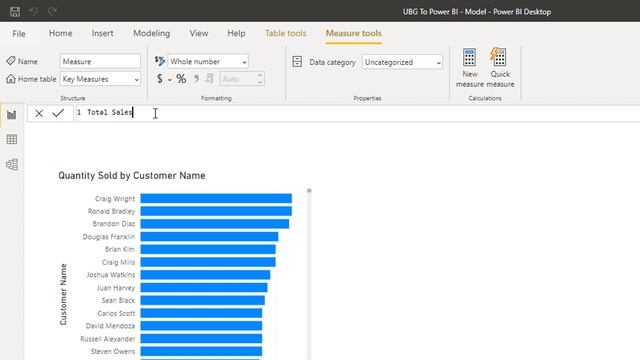Click the decimal places icon

[210, 78]
